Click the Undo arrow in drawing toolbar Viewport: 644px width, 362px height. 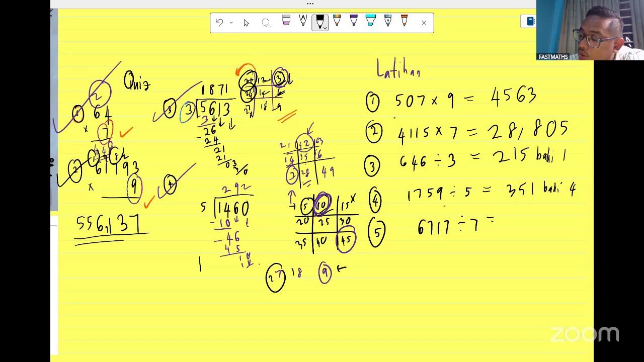pos(219,23)
